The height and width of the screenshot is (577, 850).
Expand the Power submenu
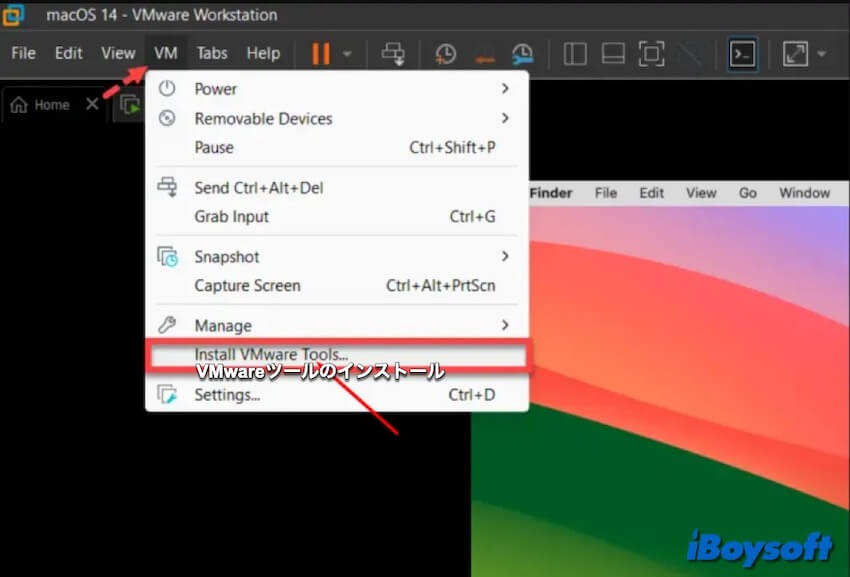(x=337, y=88)
